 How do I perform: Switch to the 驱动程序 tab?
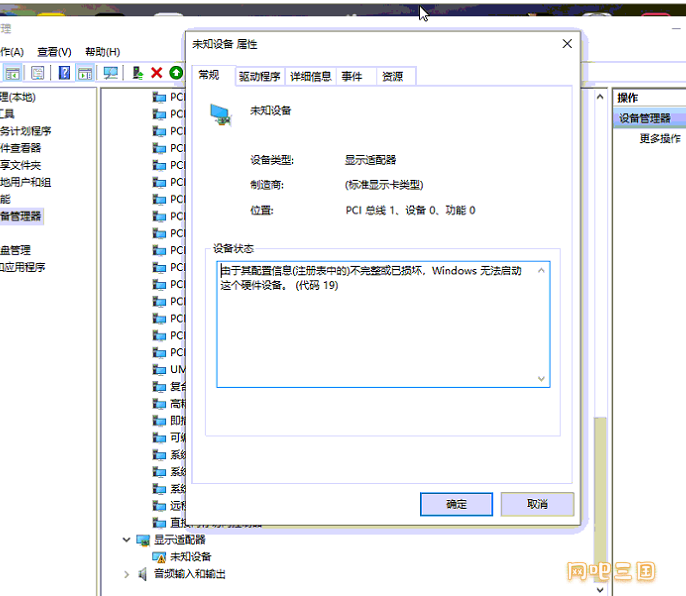coord(259,77)
